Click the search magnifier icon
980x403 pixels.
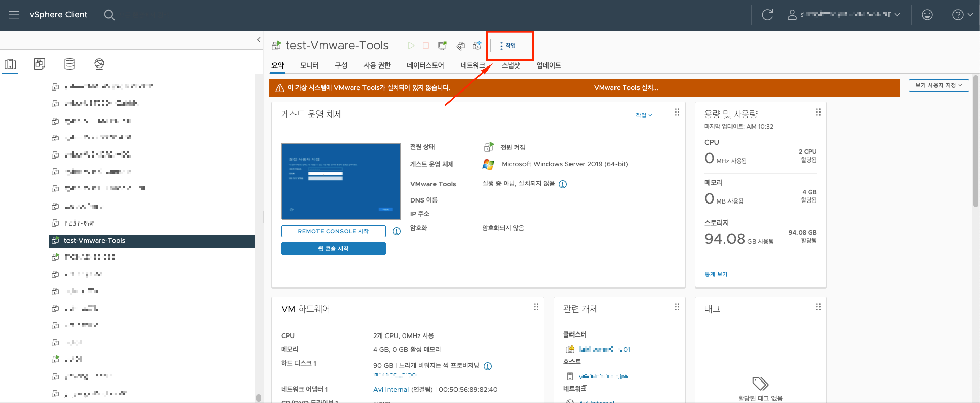tap(109, 15)
